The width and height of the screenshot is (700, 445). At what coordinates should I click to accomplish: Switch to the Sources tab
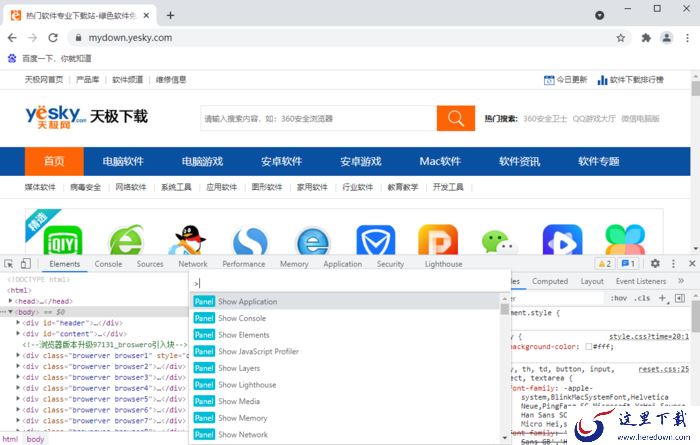click(150, 264)
